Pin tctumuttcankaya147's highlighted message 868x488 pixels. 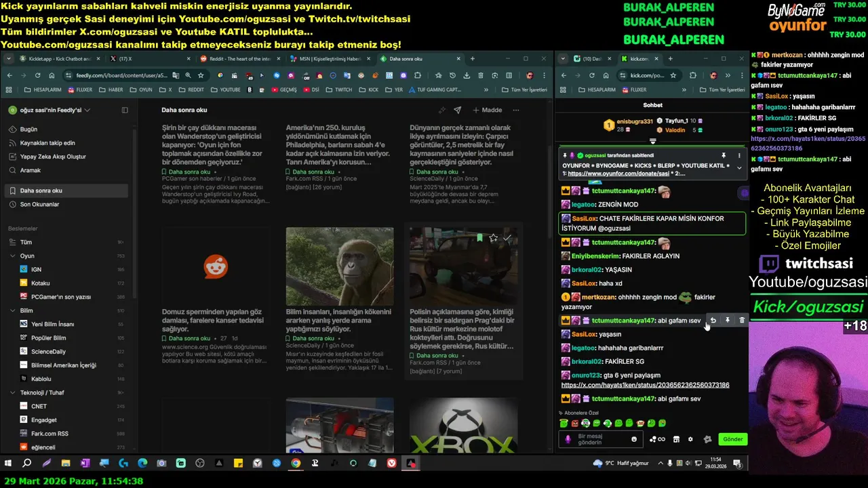click(x=728, y=320)
